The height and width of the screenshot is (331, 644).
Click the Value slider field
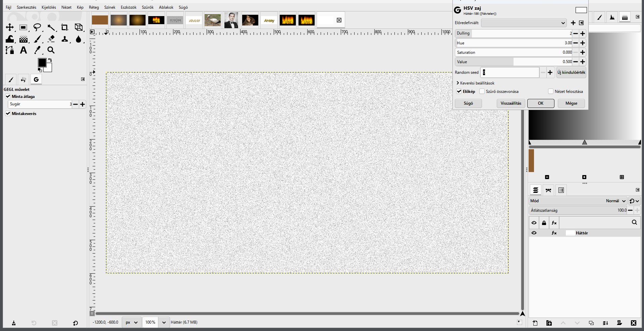[x=514, y=62]
